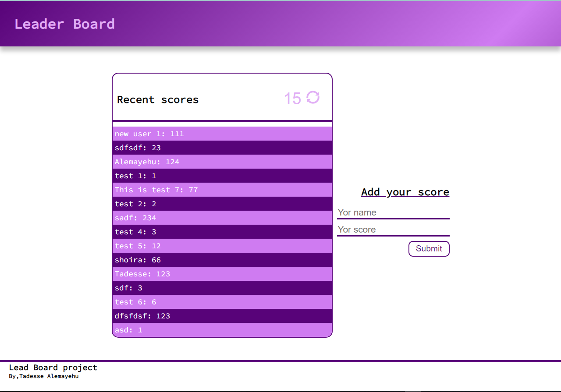The width and height of the screenshot is (561, 392).
Task: Click the 'Recent scores' panel title
Action: (157, 99)
